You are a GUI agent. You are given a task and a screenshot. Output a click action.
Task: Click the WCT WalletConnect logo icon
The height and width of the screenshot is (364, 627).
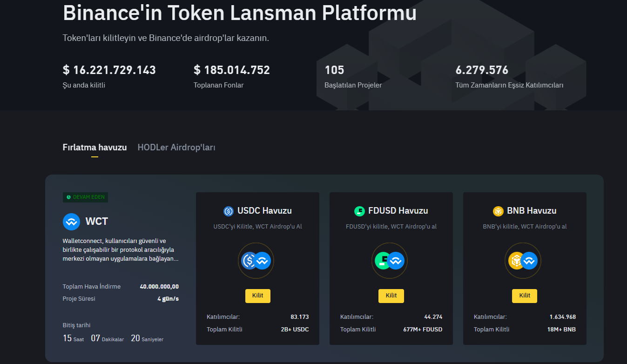pos(71,222)
